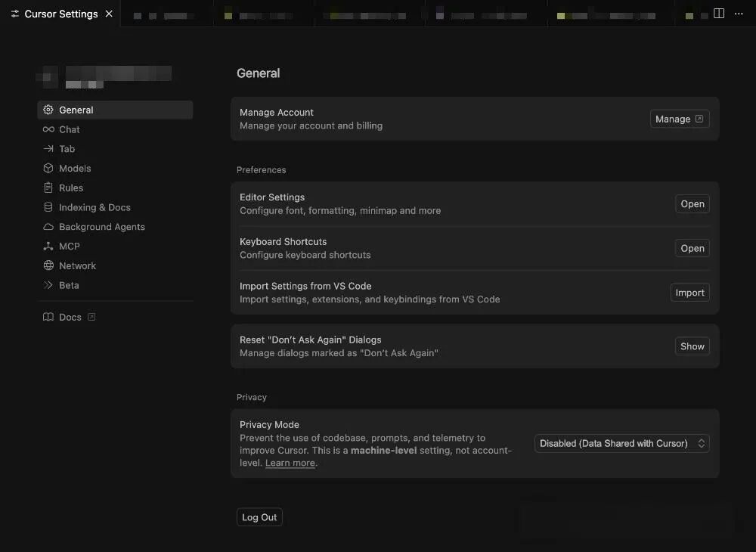This screenshot has width=756, height=552.
Task: Click the Rules clipboard icon
Action: [48, 188]
